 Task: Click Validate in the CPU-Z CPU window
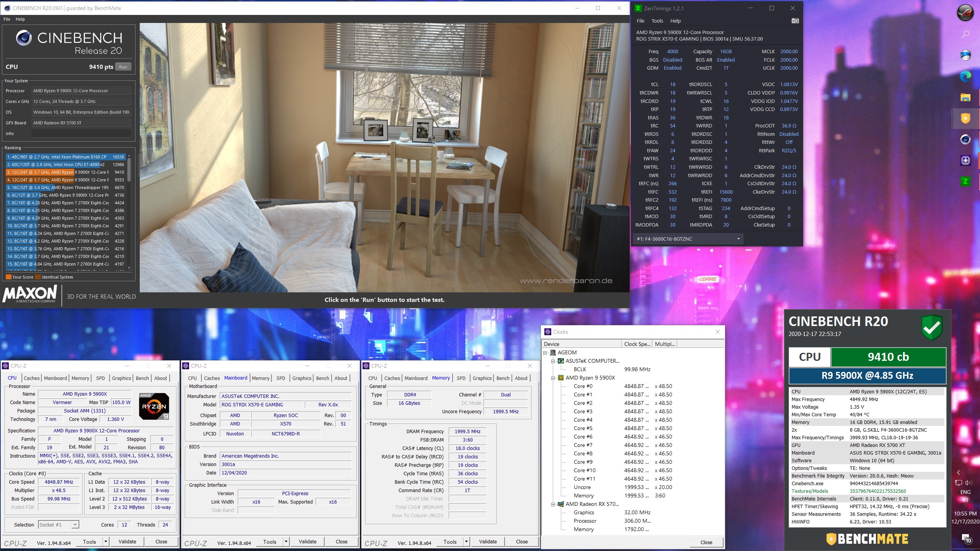point(127,541)
